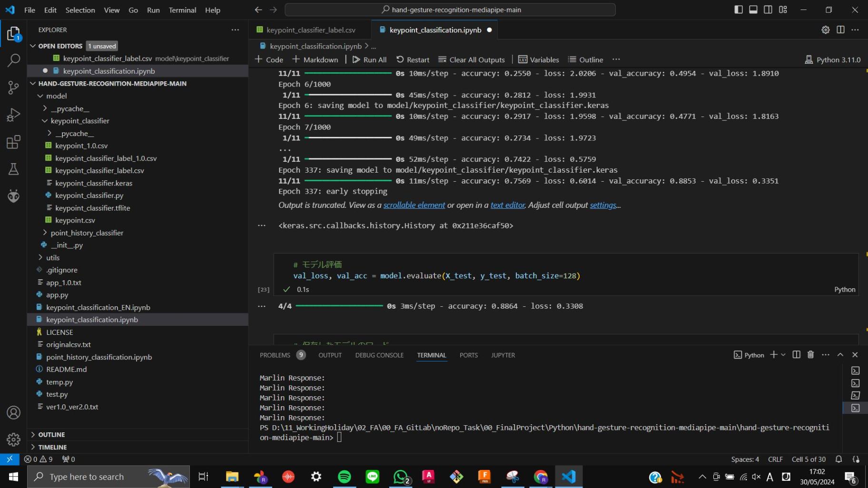Open the Accounts menu icon
The width and height of the screenshot is (868, 488).
[13, 413]
